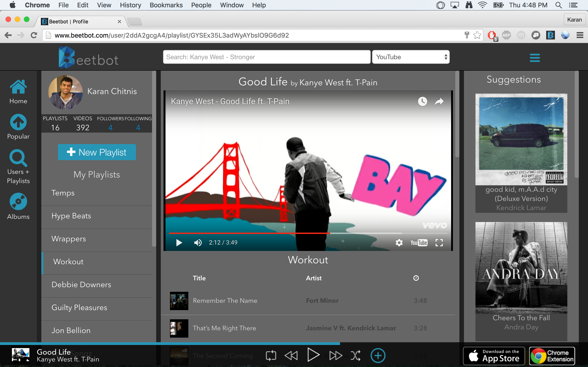Open Chrome's main menu button
The height and width of the screenshot is (367, 588).
[x=580, y=35]
